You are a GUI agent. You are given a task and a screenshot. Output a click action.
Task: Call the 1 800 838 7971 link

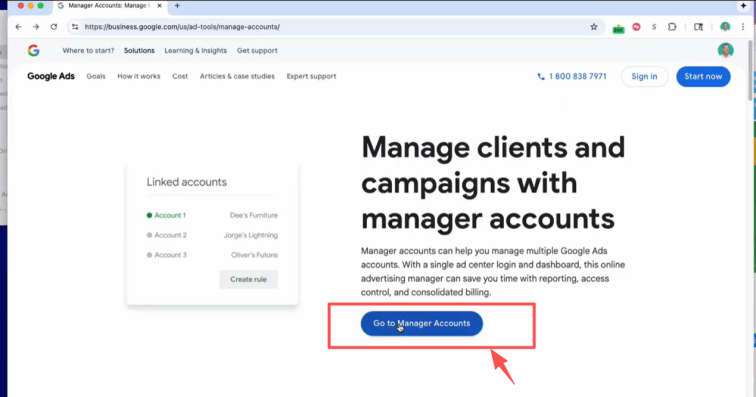(x=572, y=76)
